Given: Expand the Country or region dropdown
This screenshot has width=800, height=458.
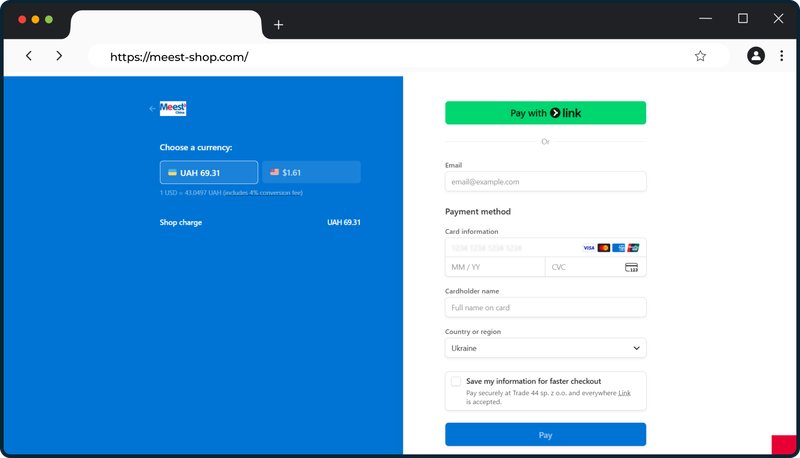Looking at the screenshot, I should click(x=545, y=348).
